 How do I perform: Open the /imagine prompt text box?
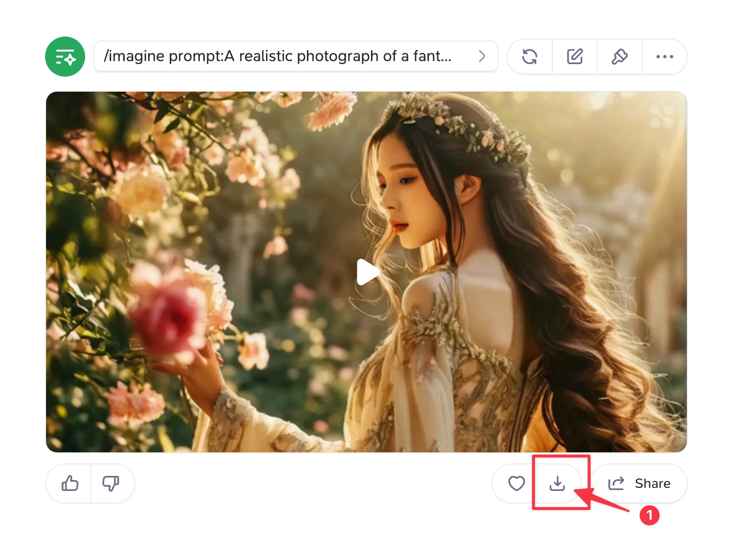[295, 57]
